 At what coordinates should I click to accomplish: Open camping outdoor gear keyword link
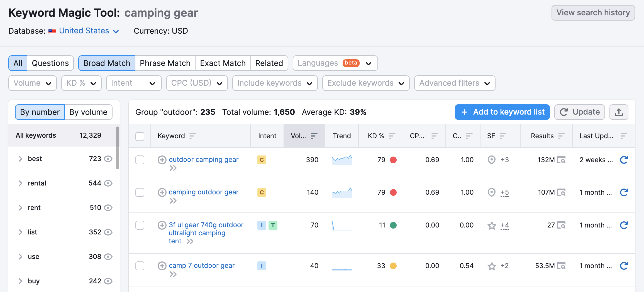204,192
